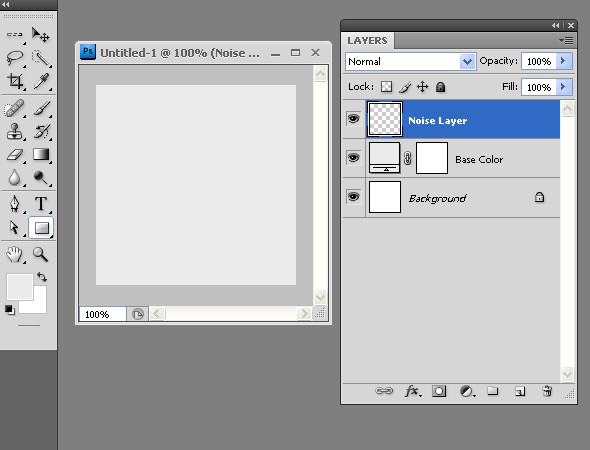
Task: Select the Horizontal Type tool
Action: tap(41, 204)
